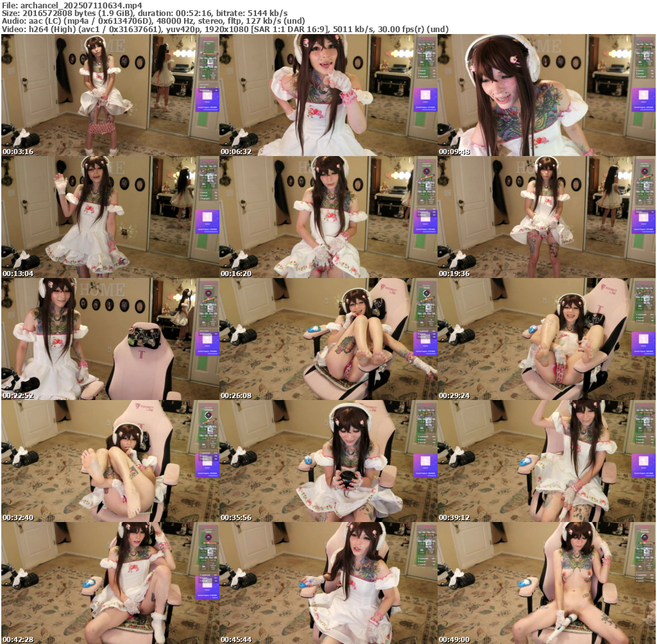This screenshot has height=644, width=657.
Task: Open the thumbnail stamped 00:09:48
Action: click(x=547, y=95)
